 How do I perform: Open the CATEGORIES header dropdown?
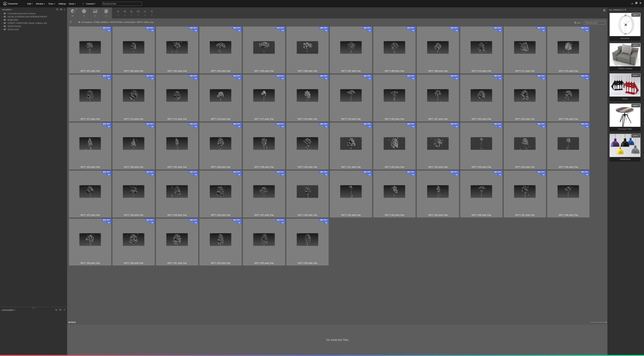9,310
